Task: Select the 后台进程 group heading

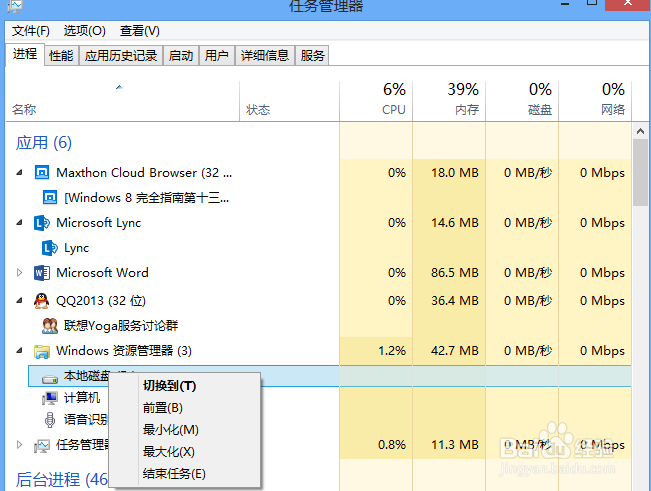Action: [61, 479]
